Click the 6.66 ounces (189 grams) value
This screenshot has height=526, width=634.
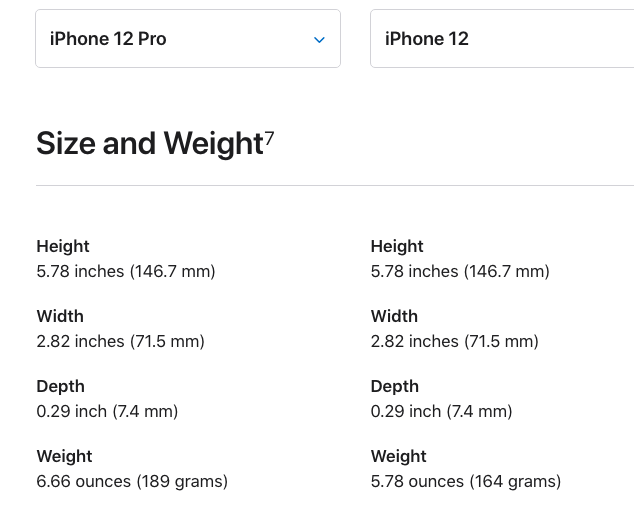(132, 482)
